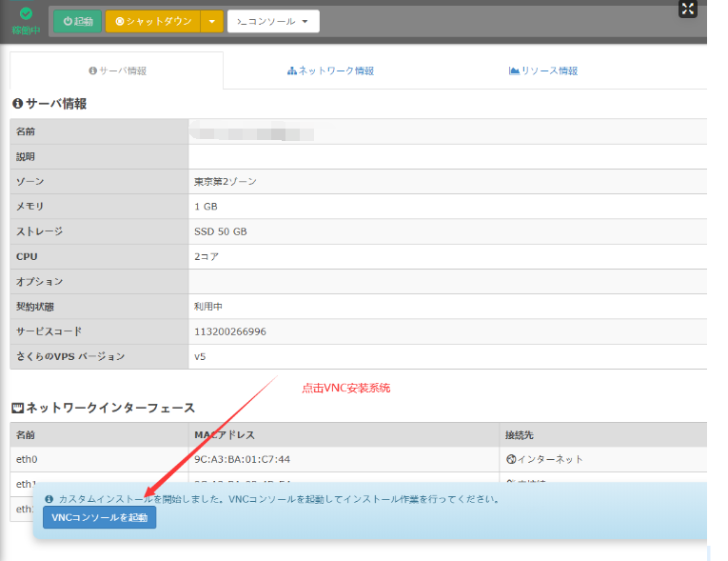
Task: Click the MACアドレス column header
Action: tap(225, 434)
